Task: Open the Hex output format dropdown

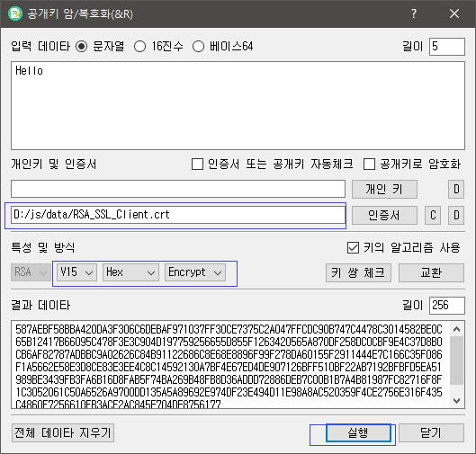Action: click(130, 272)
